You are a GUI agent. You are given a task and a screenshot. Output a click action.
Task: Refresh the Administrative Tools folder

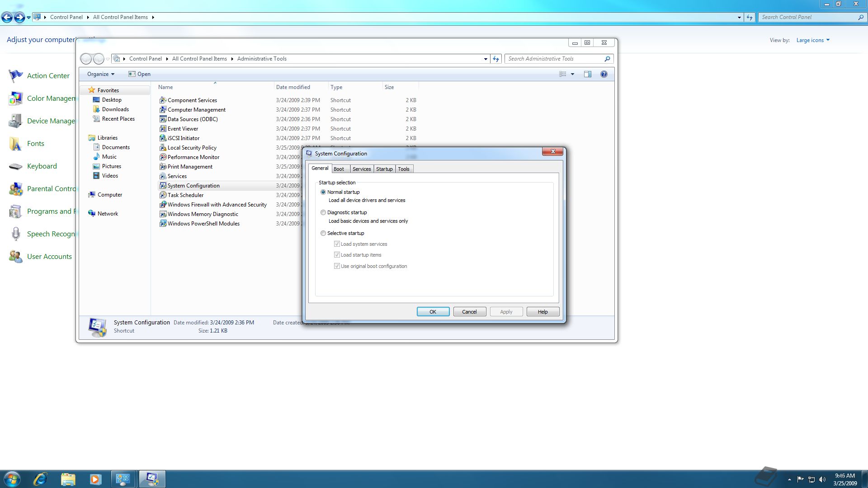click(496, 59)
